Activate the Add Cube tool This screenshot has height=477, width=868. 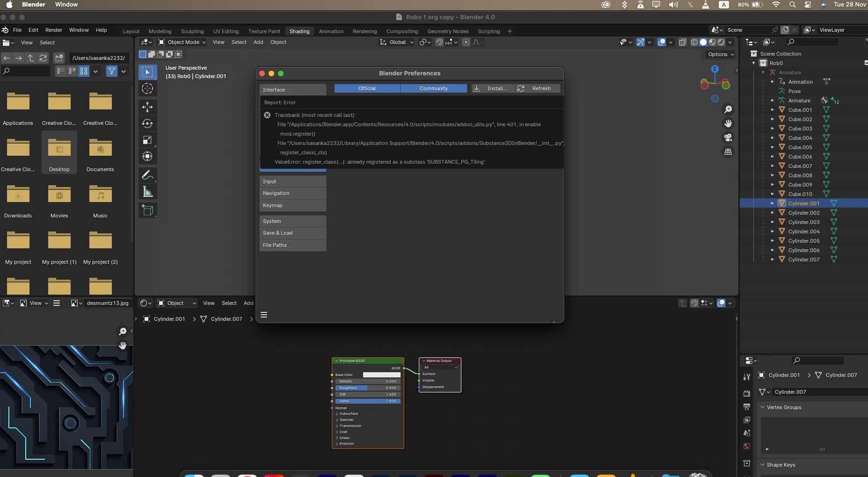(147, 210)
